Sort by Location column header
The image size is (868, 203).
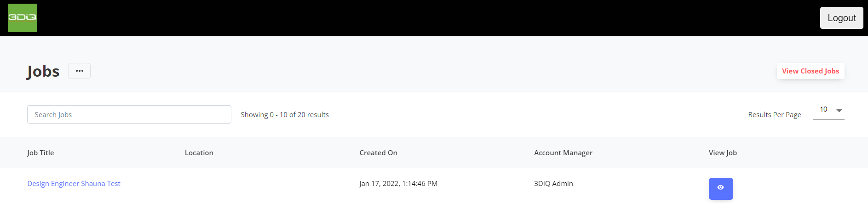click(x=199, y=152)
